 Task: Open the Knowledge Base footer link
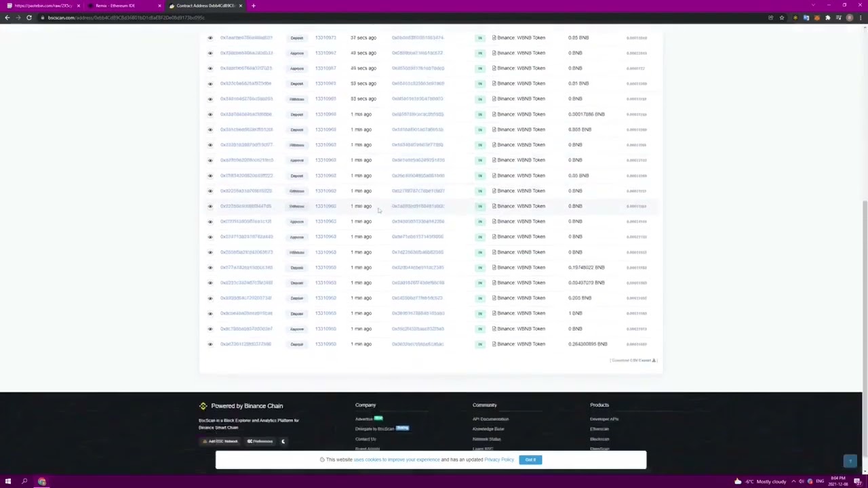point(488,429)
